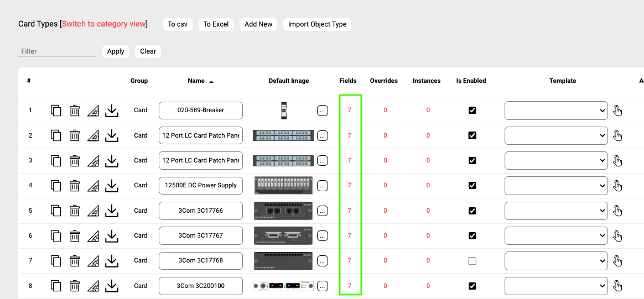The image size is (644, 299).
Task: Click the download icon for 3Com 3C17766
Action: point(112,211)
